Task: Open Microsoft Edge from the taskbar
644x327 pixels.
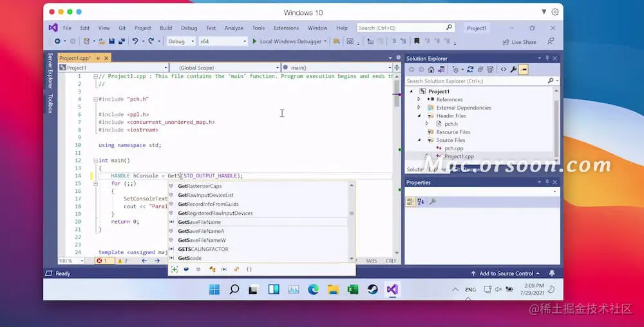Action: (314, 289)
